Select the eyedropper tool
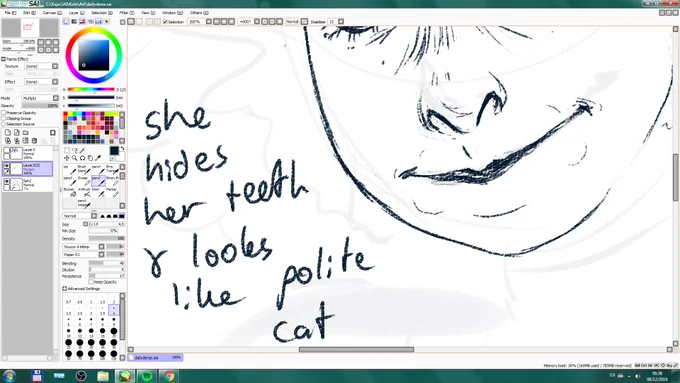Screen dimensions: 680x383 98,158
